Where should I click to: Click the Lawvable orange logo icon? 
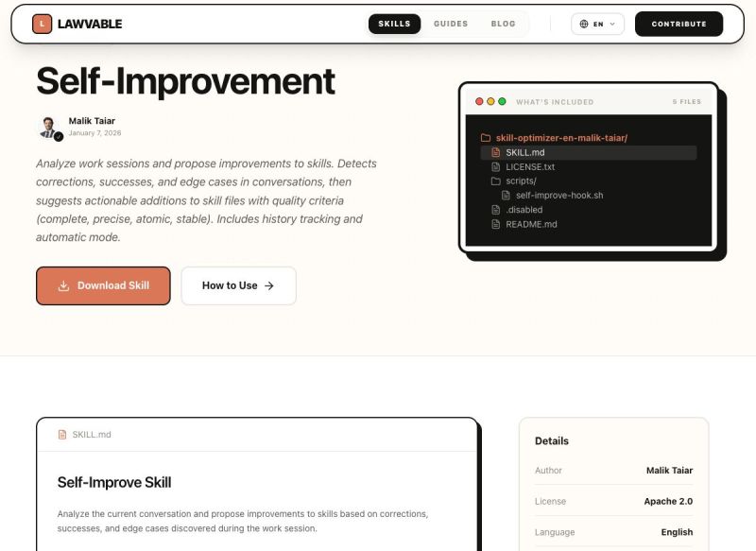click(x=42, y=24)
